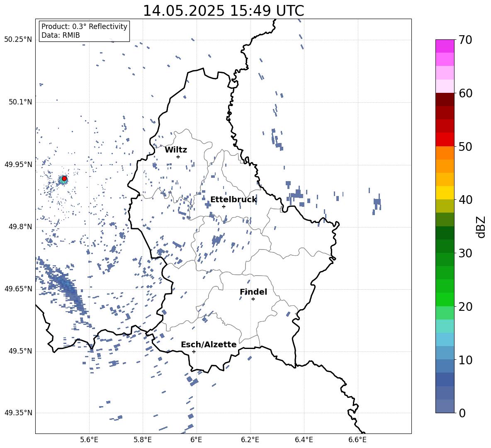Screen dimensions: 491x448
Task: Click the 6.4°E longitude label
Action: (x=304, y=440)
